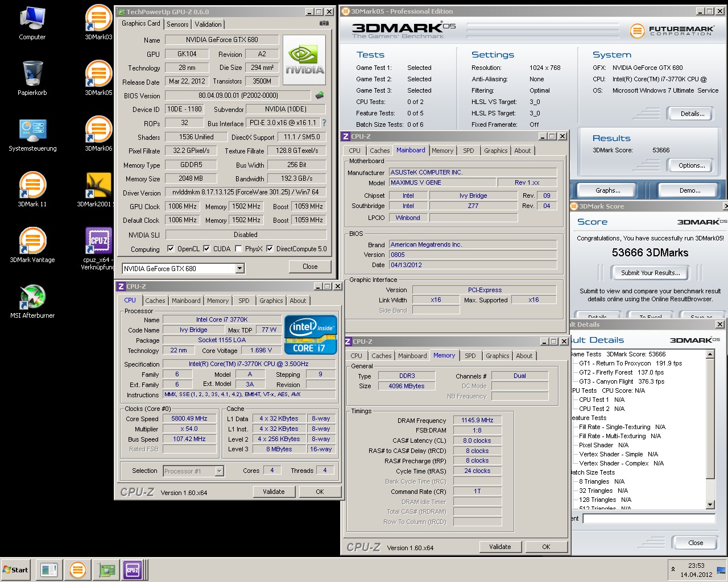Click the GPU-Z BIOS save chip icon
Image resolution: width=728 pixels, height=582 pixels.
[x=320, y=95]
